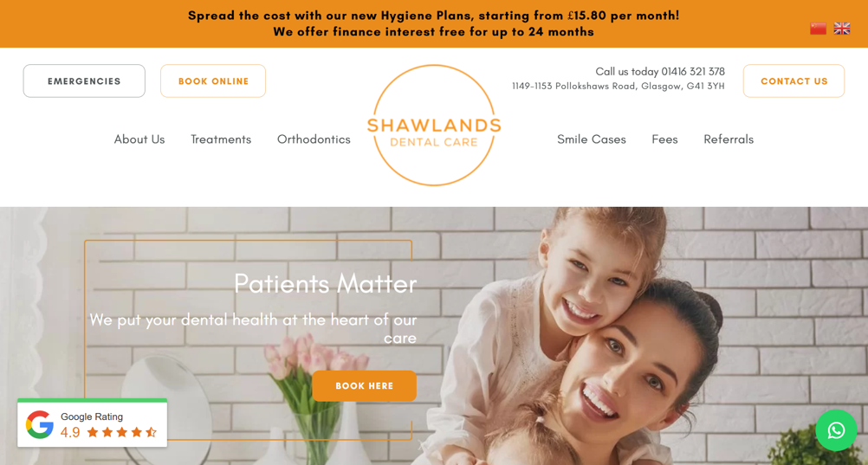Open WhatsApp chat bubble icon
Viewport: 868px width, 465px height.
pyautogui.click(x=836, y=430)
